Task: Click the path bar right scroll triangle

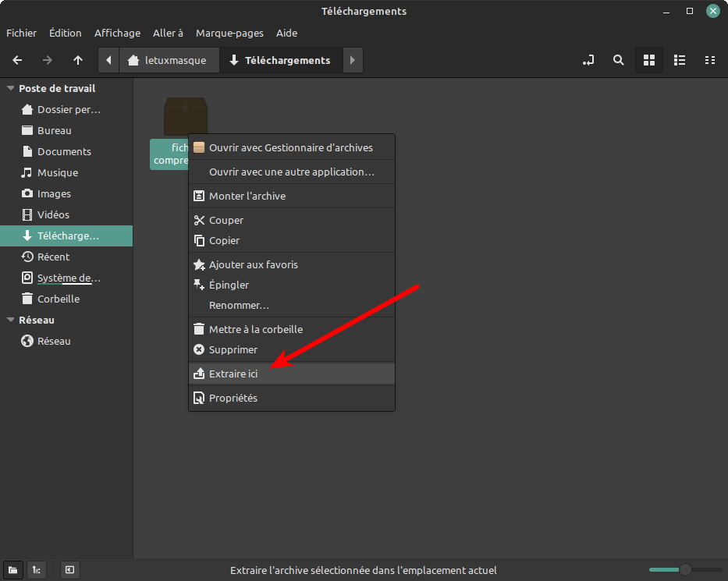Action: tap(353, 60)
